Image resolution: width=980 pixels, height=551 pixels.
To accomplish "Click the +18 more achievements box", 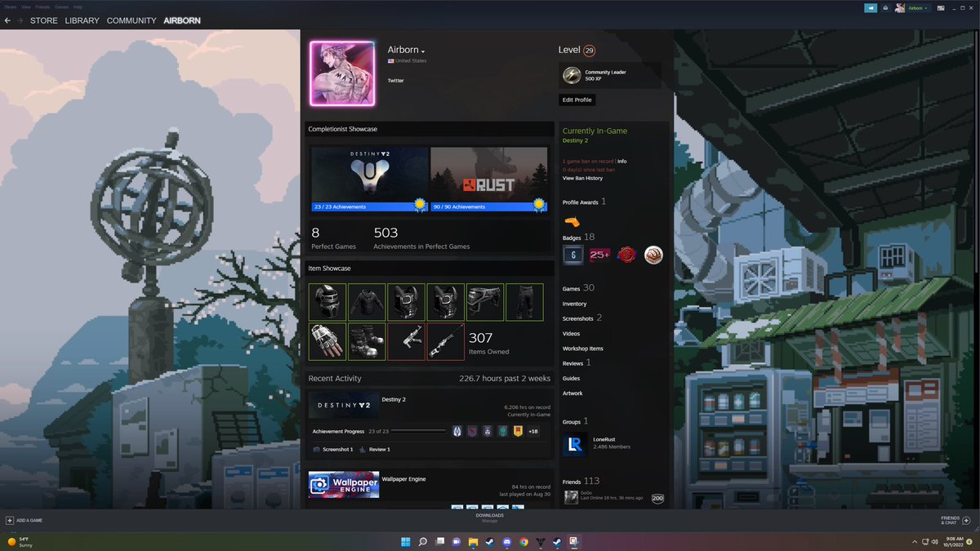I will [x=533, y=431].
